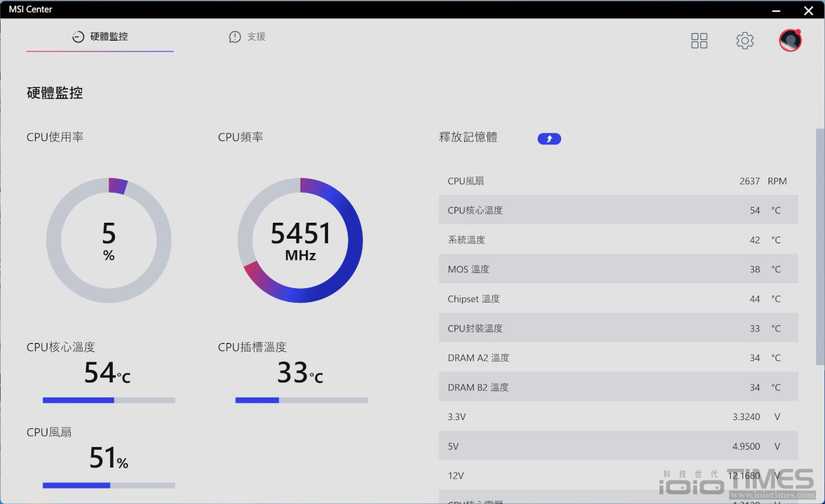Click the CPU頻率 label
Viewport: 825px width, 504px height.
pyautogui.click(x=241, y=138)
